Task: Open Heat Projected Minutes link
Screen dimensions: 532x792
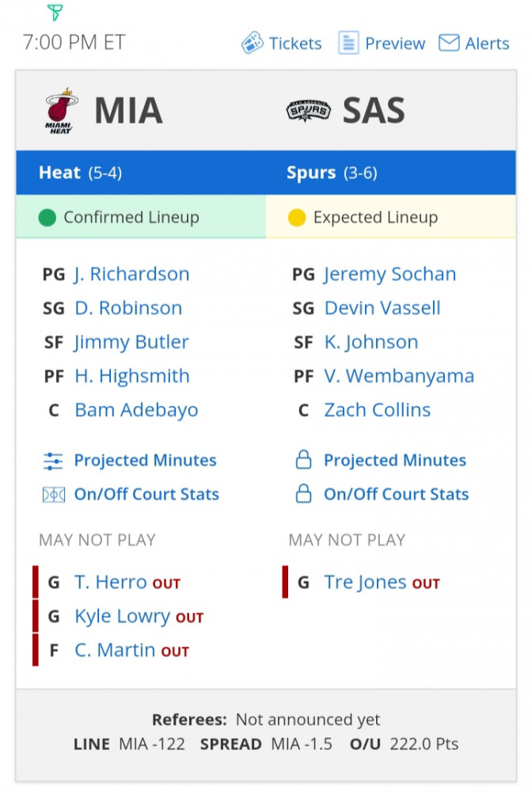Action: pyautogui.click(x=146, y=460)
